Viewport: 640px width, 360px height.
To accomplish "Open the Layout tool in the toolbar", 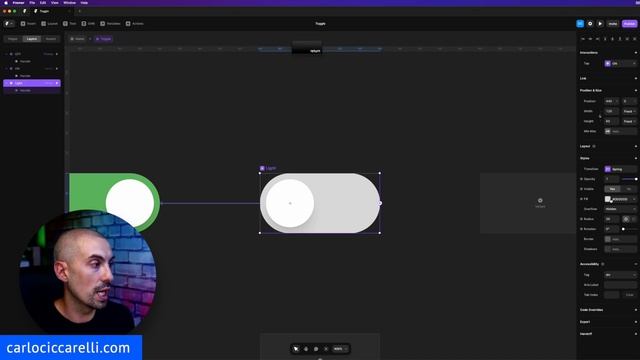I will (x=49, y=24).
